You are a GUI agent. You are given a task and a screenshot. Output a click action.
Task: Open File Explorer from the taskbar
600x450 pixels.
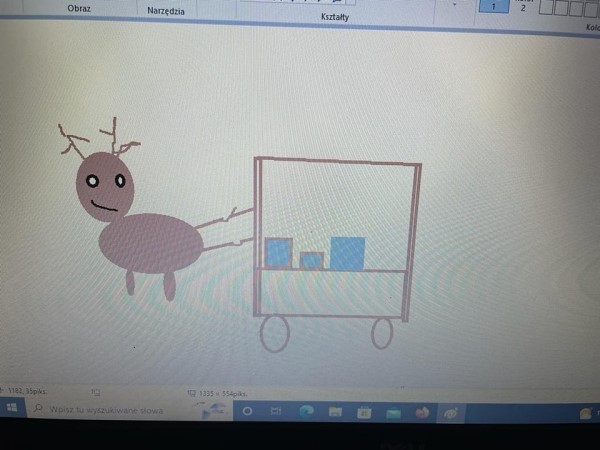[x=335, y=412]
